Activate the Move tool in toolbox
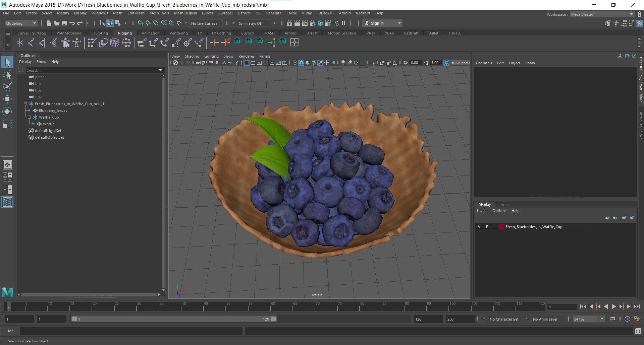The width and height of the screenshot is (644, 345). (x=7, y=99)
